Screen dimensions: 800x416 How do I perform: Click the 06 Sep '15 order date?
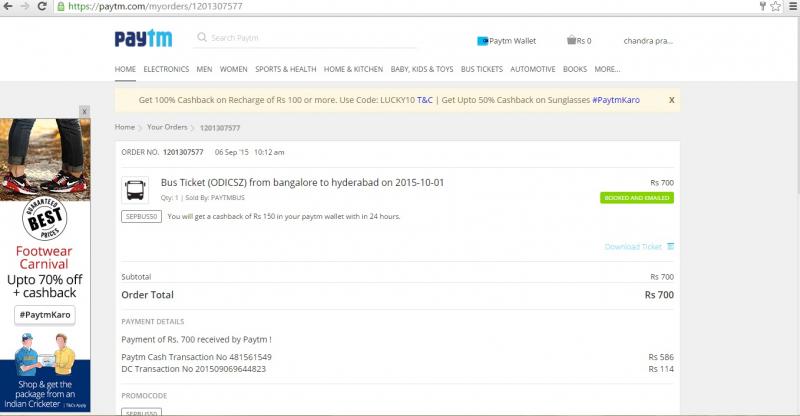pos(232,152)
